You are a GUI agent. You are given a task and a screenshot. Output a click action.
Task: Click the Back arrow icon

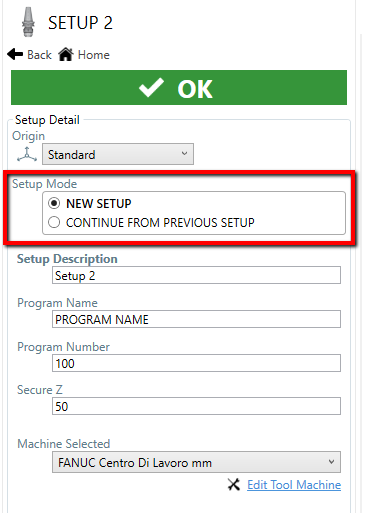point(15,54)
